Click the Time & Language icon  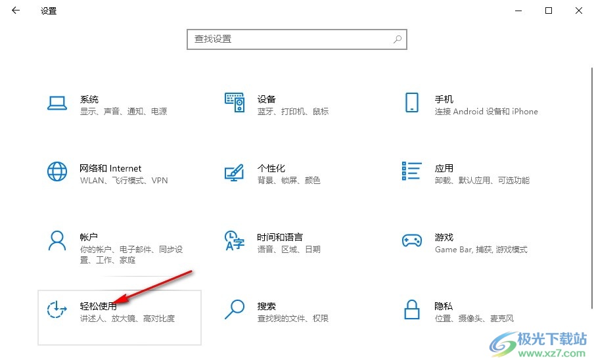coord(235,240)
